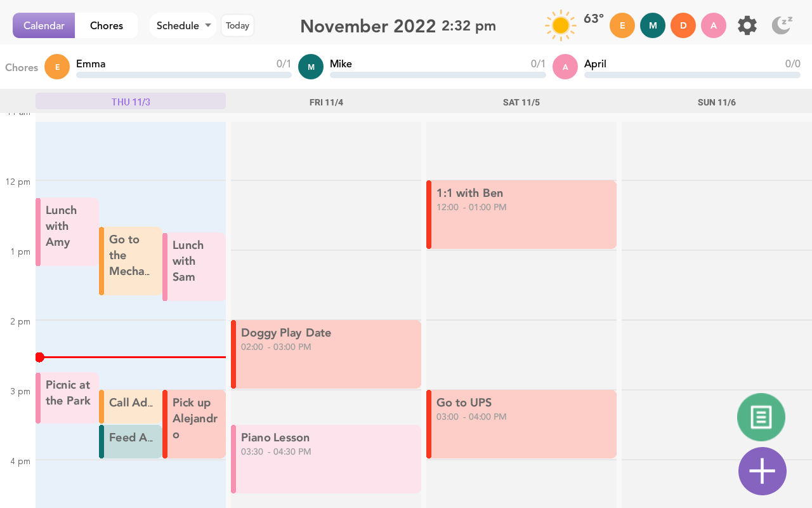
Task: Toggle the orange D profile filter
Action: point(683,25)
